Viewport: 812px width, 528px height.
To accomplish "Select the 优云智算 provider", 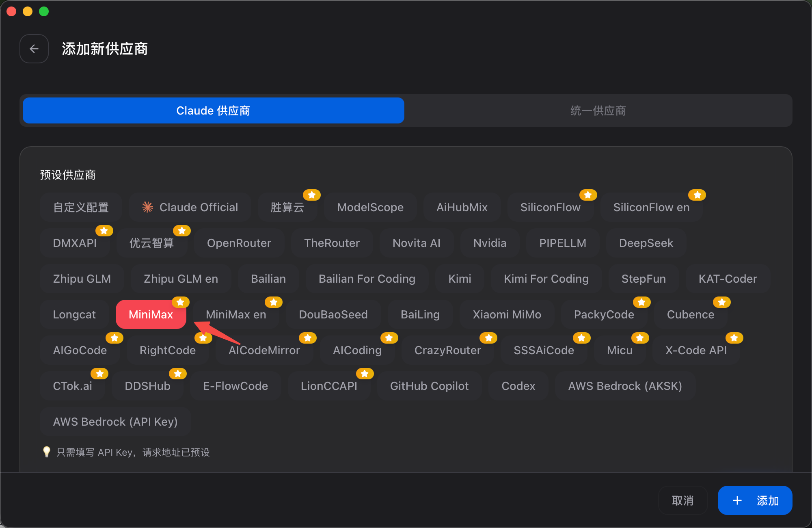I will tap(152, 243).
